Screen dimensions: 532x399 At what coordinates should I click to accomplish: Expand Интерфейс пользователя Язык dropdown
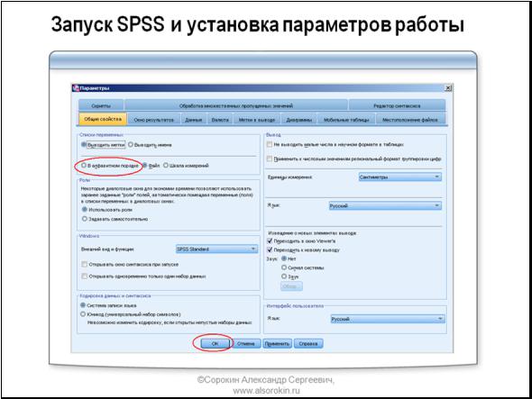coord(388,319)
